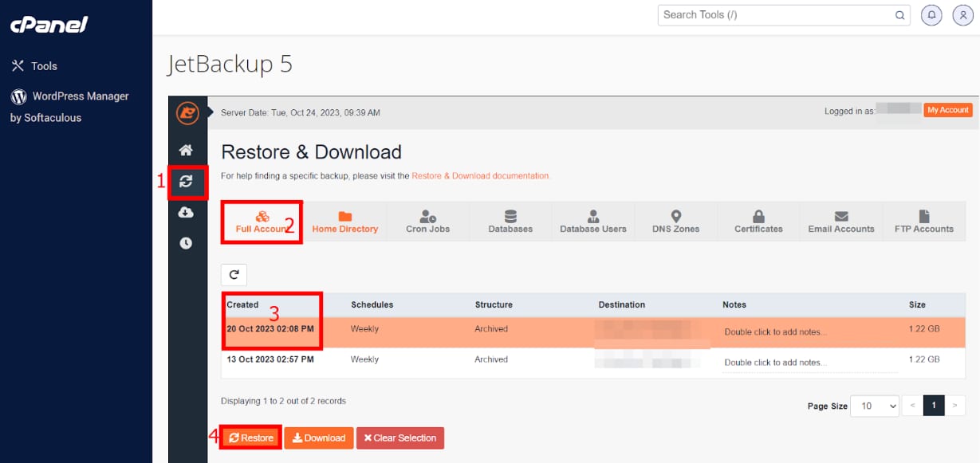Sort by the Size column header
This screenshot has width=980, height=463.
917,304
